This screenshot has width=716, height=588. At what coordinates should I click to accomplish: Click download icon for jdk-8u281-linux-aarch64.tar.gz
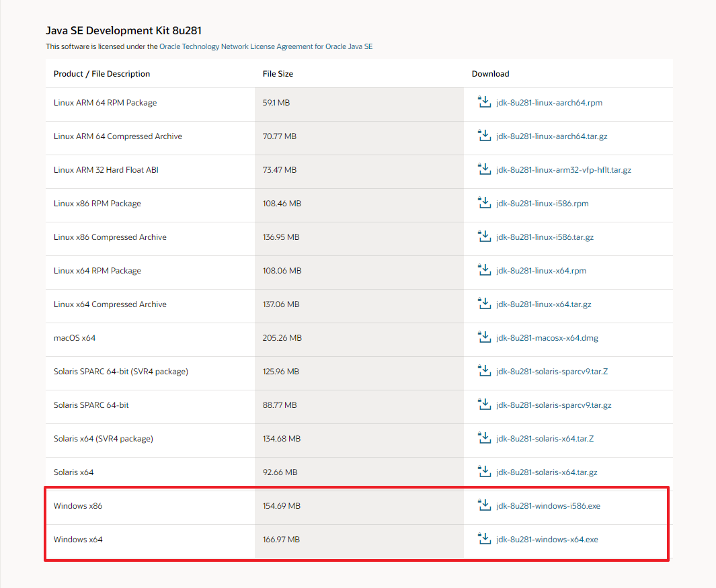point(484,135)
